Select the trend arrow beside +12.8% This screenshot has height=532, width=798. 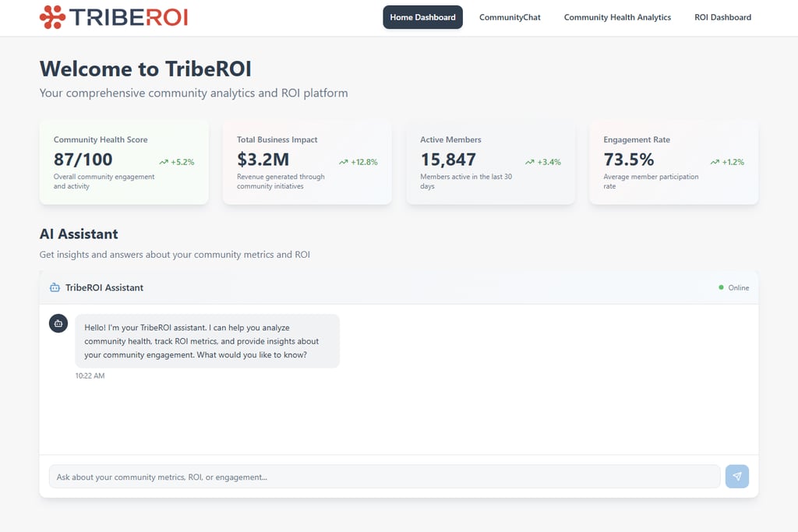point(343,162)
